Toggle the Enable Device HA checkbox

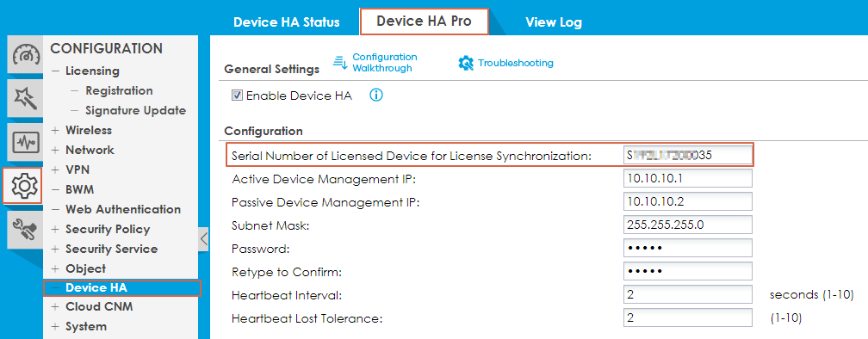(237, 96)
